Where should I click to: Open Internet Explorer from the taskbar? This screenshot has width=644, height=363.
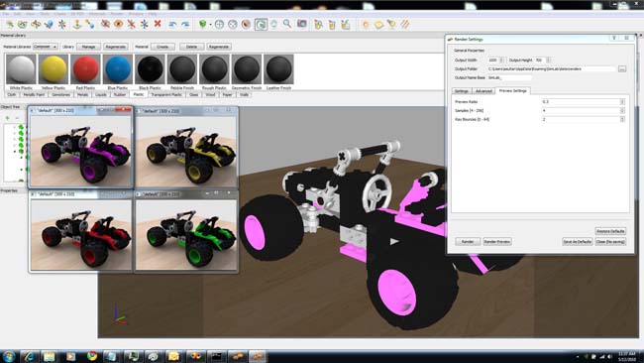point(29,356)
